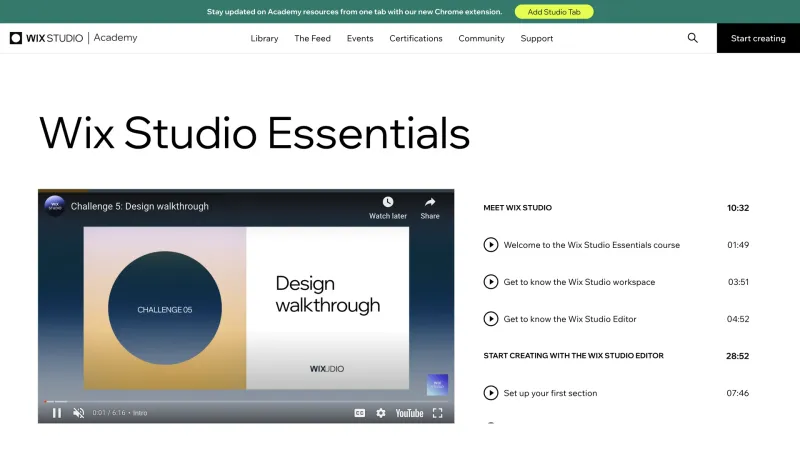
Task: Toggle closed captions CC icon
Action: pos(360,413)
